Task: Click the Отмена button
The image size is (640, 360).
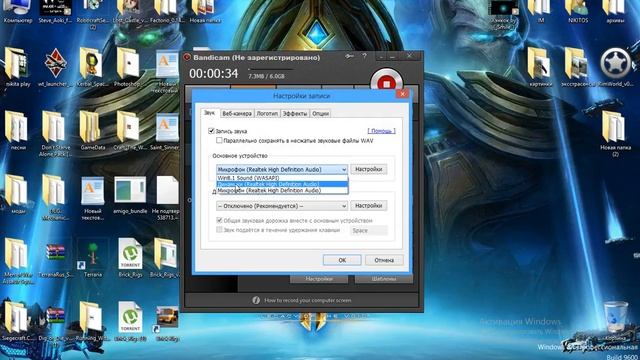Action: point(384,260)
